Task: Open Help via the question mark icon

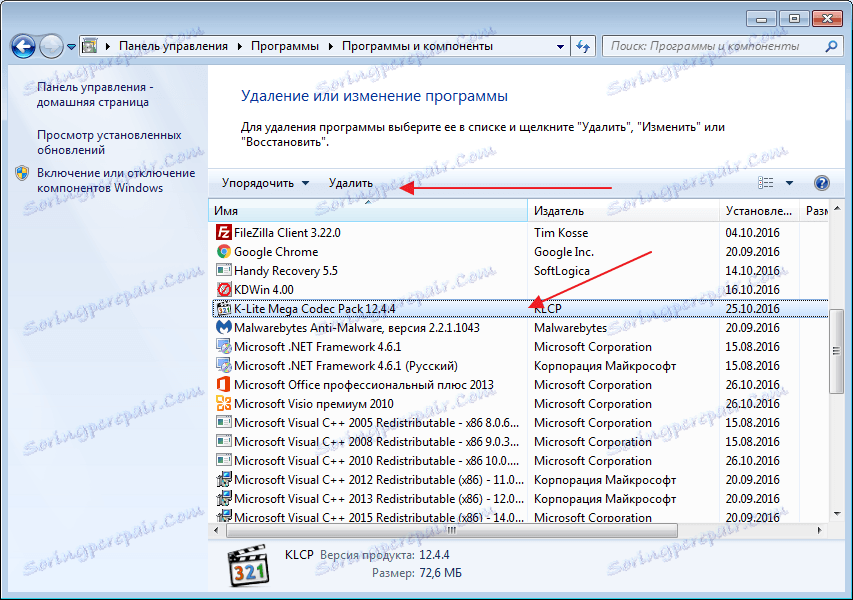Action: 820,183
